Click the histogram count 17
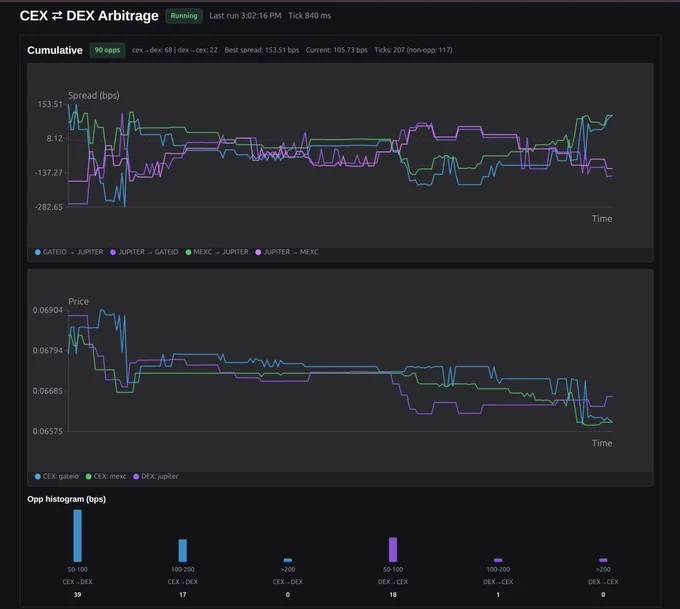 183,595
